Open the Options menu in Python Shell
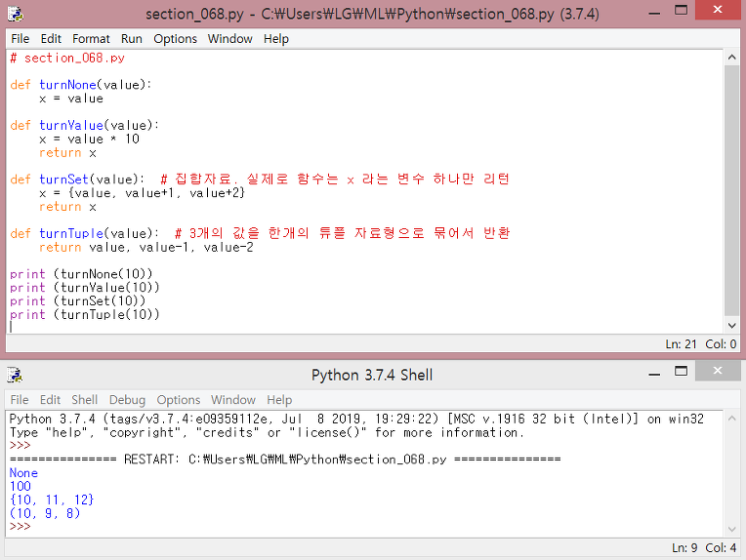This screenshot has width=746, height=560. tap(179, 400)
